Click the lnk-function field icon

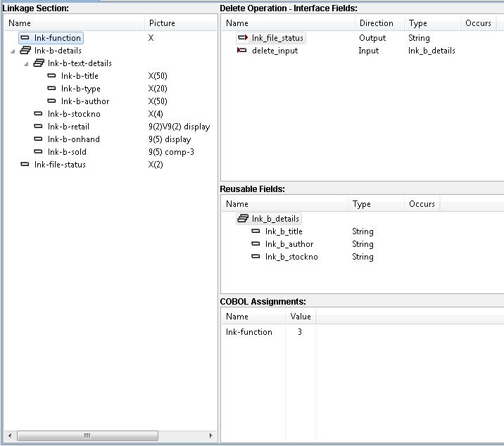pos(25,38)
